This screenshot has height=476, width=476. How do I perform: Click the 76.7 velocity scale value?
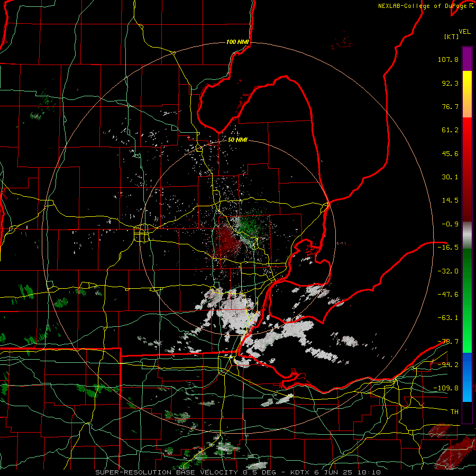click(x=450, y=106)
